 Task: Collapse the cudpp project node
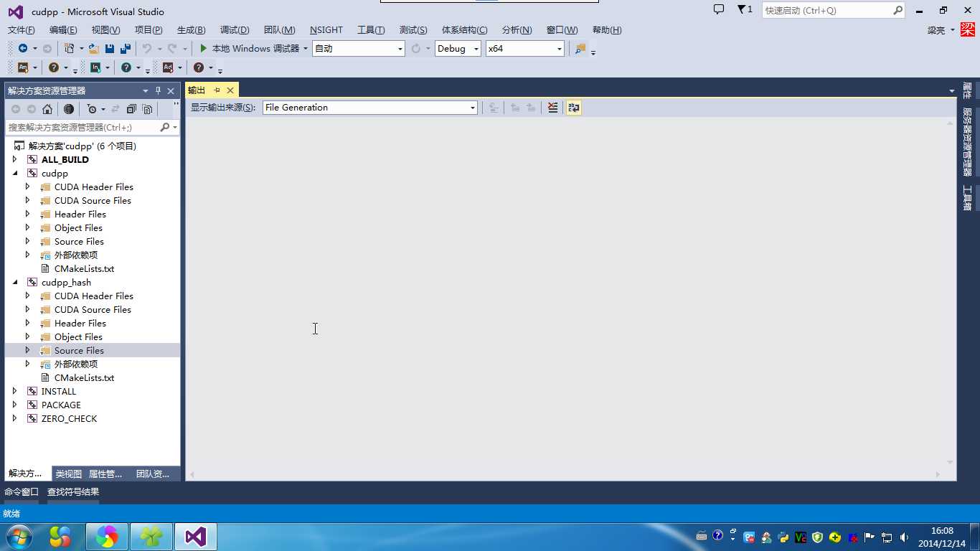pos(15,173)
